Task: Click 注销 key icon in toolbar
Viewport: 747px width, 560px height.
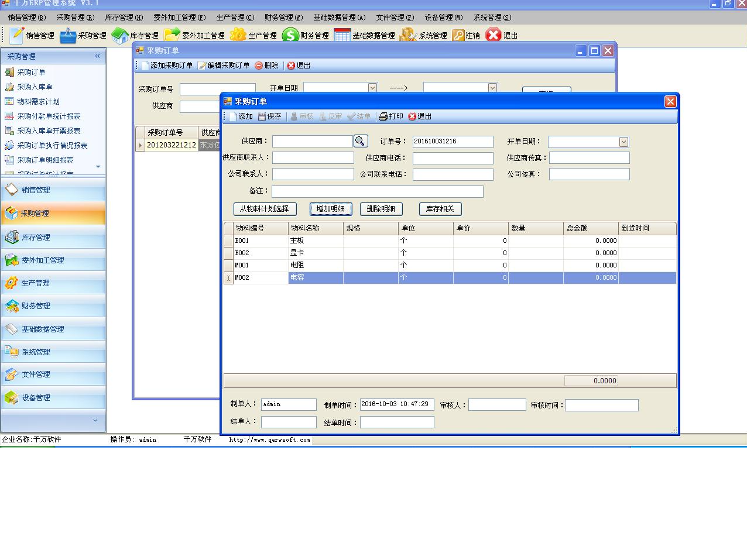Action: click(x=458, y=35)
